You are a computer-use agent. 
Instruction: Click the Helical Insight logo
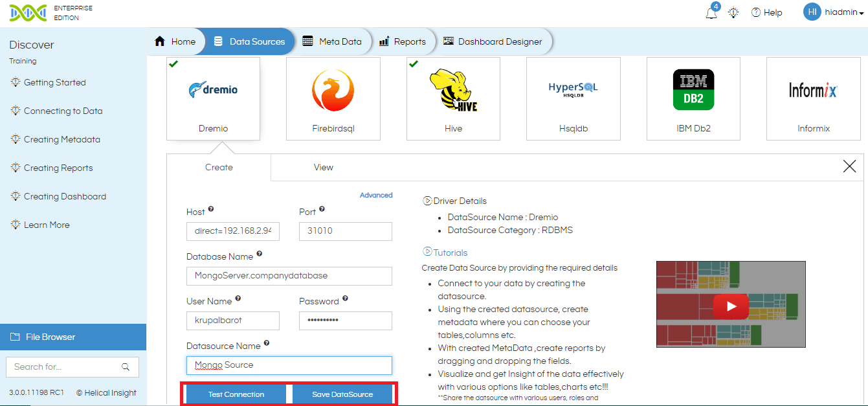click(x=28, y=12)
